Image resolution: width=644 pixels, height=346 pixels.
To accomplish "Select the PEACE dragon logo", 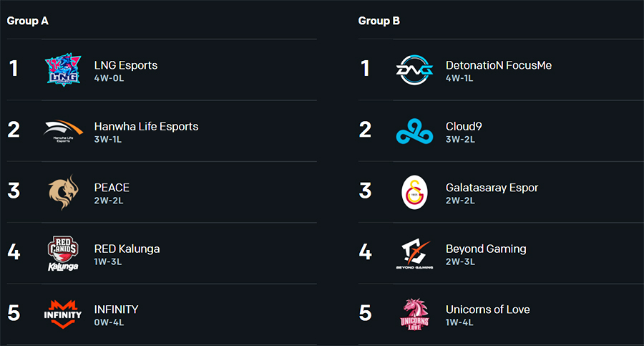I will (63, 192).
